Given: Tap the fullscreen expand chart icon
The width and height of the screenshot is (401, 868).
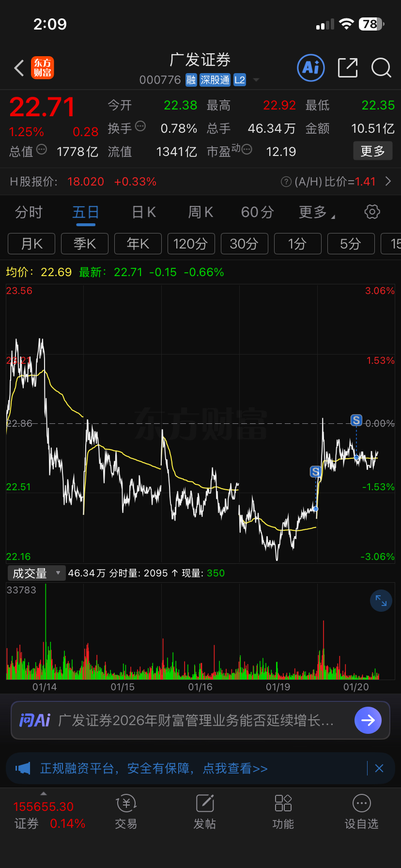Looking at the screenshot, I should 381,601.
